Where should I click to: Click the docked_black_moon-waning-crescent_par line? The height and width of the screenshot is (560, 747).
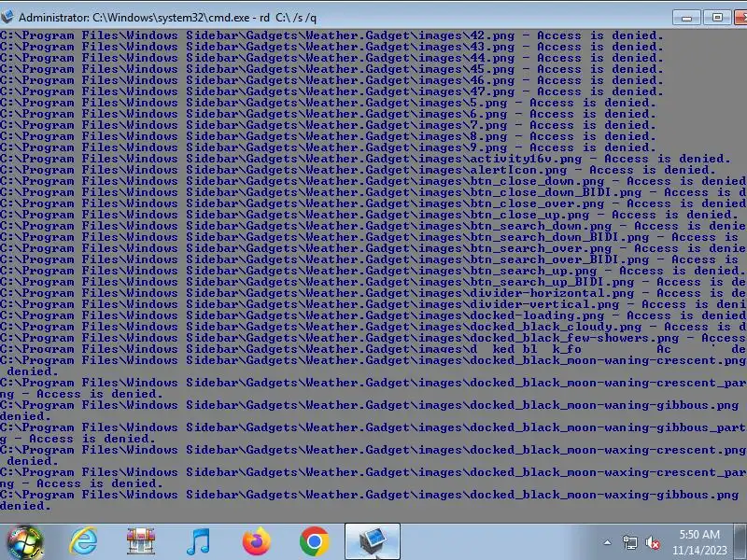[373, 388]
